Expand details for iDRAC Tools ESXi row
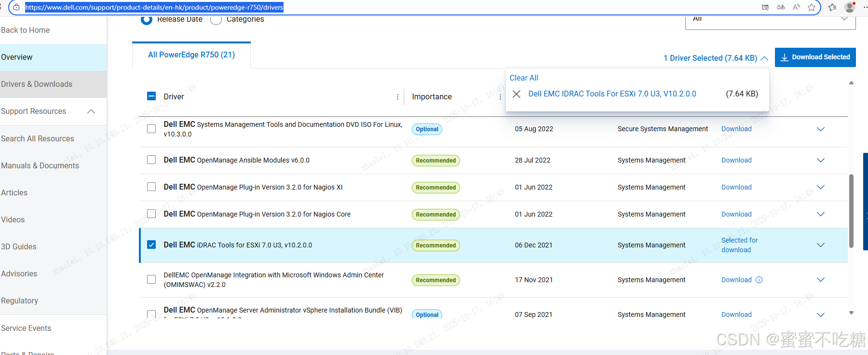The height and width of the screenshot is (355, 868). (821, 245)
